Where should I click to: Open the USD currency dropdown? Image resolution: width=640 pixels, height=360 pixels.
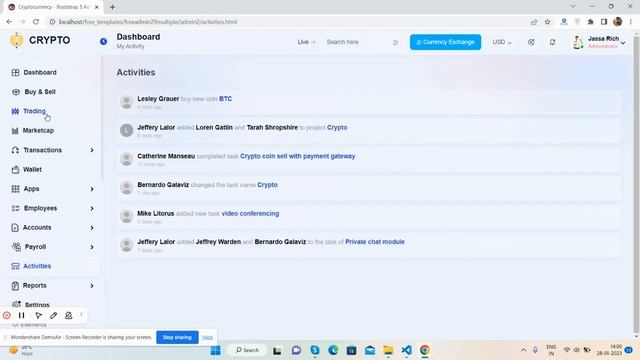(502, 42)
